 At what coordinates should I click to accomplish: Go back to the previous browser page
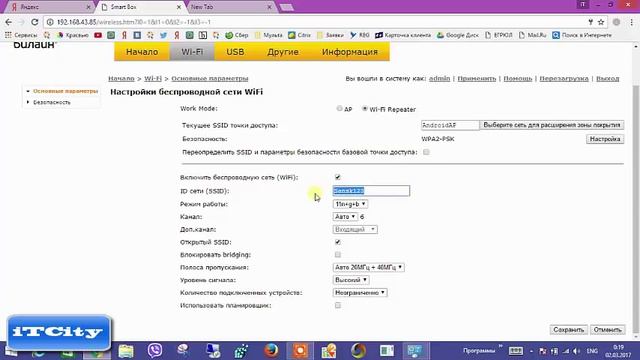coord(9,22)
